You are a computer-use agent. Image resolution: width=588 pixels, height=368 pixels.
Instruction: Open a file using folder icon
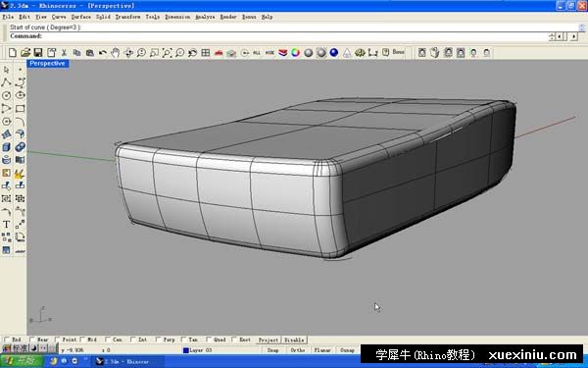tap(25, 53)
